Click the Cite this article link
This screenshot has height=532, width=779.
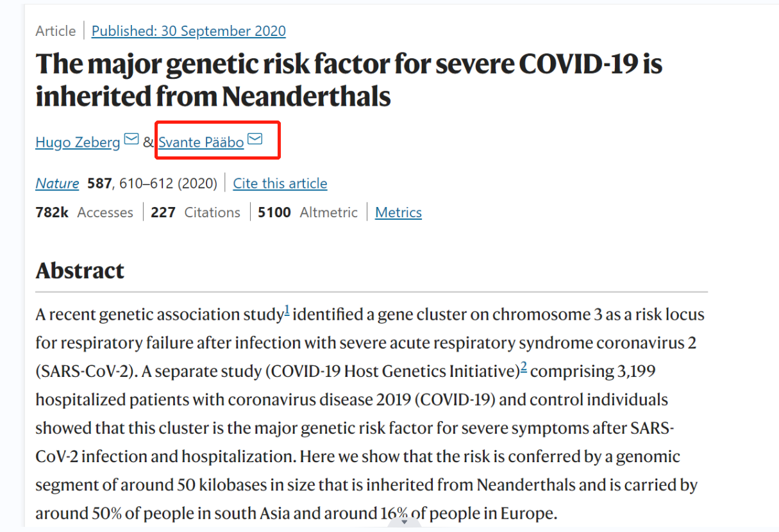280,183
